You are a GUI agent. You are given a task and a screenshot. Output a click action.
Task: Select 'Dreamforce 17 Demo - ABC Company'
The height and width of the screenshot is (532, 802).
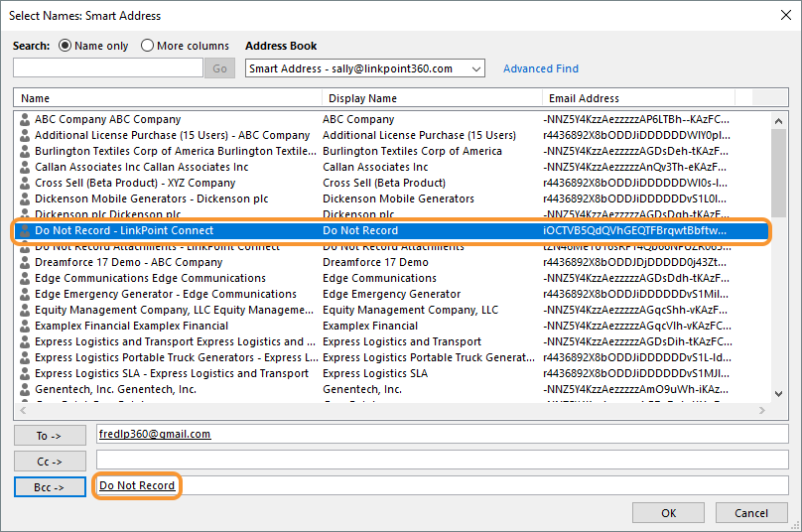pos(129,262)
